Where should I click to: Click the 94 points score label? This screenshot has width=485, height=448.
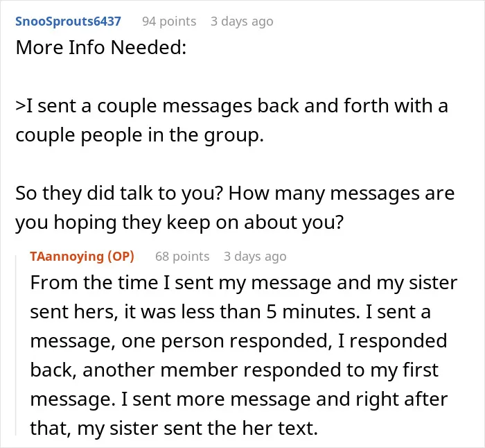point(169,21)
